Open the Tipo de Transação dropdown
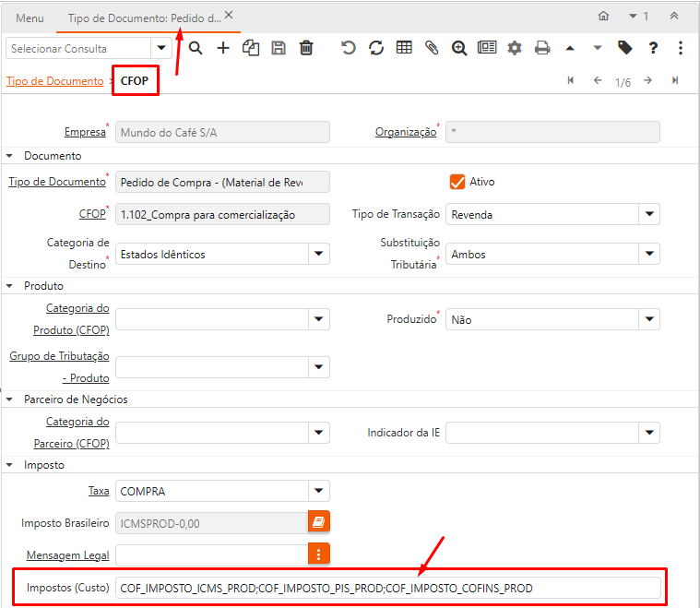The height and width of the screenshot is (608, 700). tap(649, 215)
